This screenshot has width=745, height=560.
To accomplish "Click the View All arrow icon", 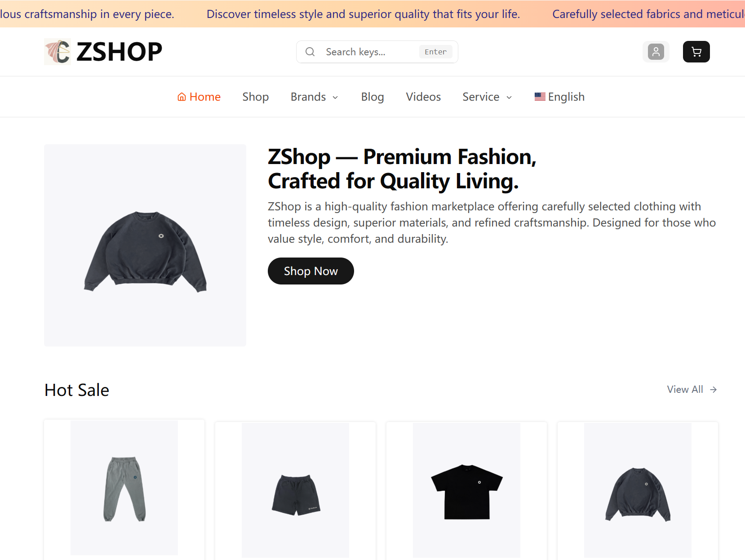I will [x=713, y=390].
